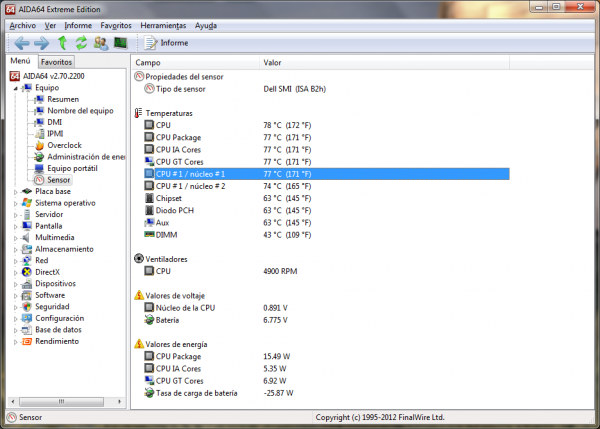Click the Campo column header

pyautogui.click(x=196, y=63)
